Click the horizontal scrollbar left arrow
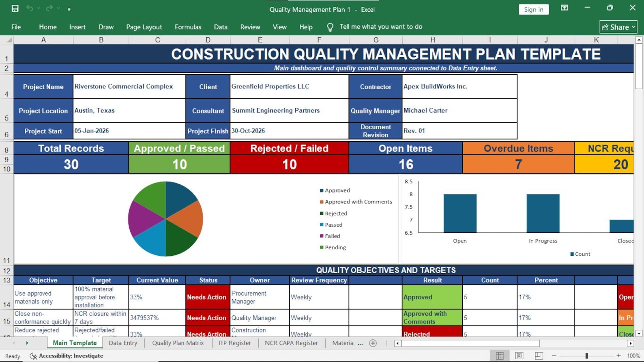This screenshot has width=644, height=362. click(397, 343)
